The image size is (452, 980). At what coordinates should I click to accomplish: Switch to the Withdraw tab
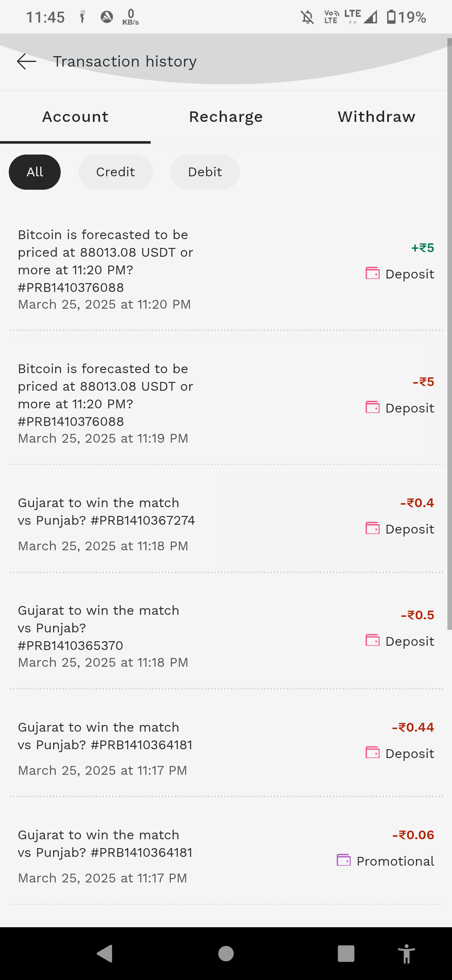pyautogui.click(x=377, y=117)
